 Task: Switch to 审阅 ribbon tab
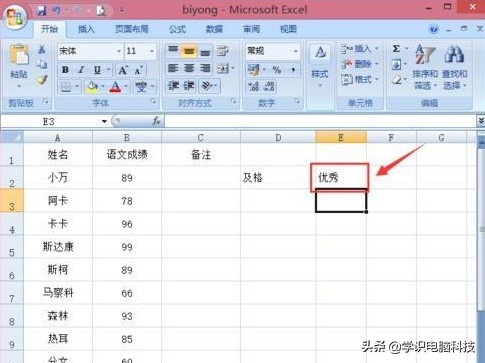click(251, 29)
